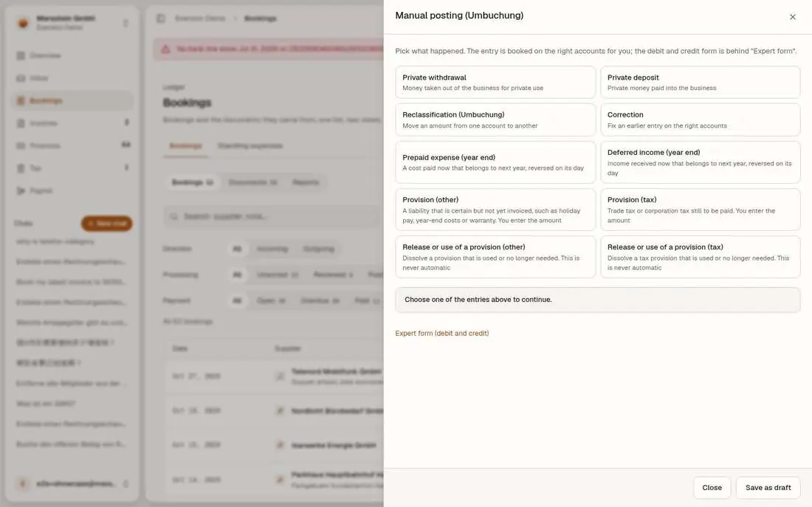
Task: Switch to the Documents segment
Action: coord(252,182)
